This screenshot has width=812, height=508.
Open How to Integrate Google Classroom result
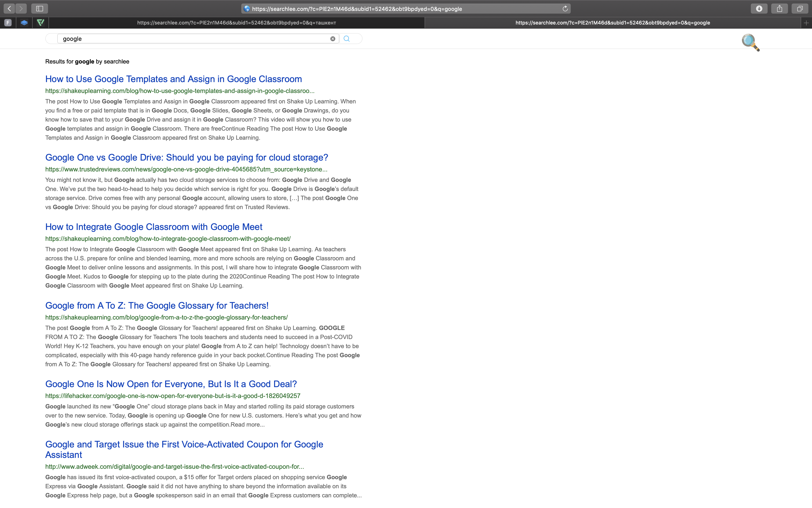[x=154, y=227]
